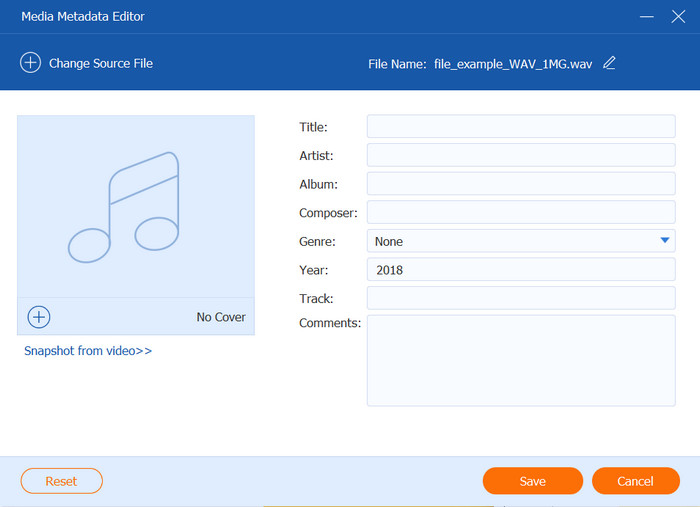This screenshot has height=507, width=700.
Task: Click file name file_example_WAV_1MG.wav
Action: coord(513,64)
